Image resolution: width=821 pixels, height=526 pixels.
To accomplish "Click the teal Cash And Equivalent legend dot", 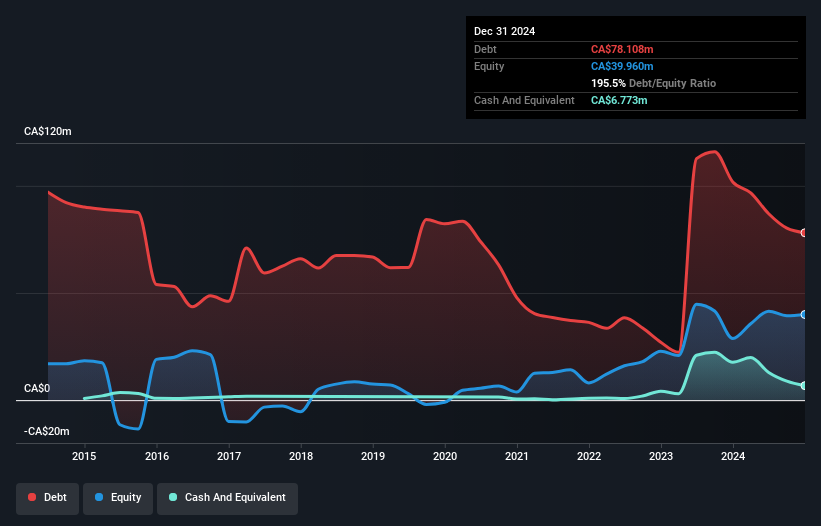I will coord(173,497).
